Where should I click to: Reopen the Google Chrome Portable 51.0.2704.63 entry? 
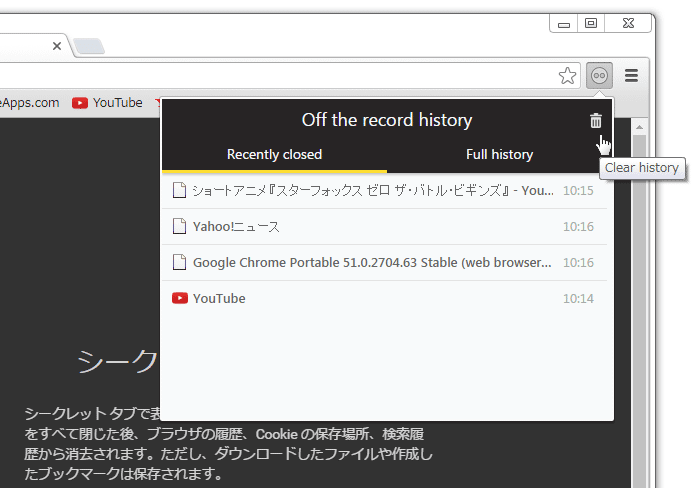[x=384, y=262]
